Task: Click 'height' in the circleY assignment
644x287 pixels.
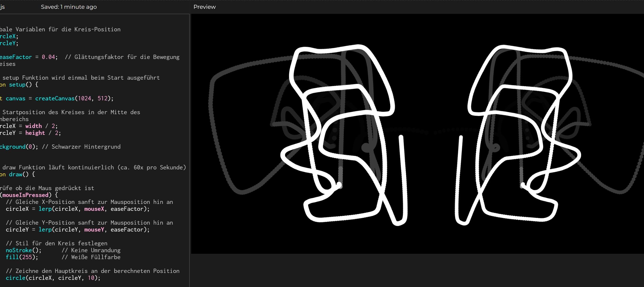Action: click(35, 133)
